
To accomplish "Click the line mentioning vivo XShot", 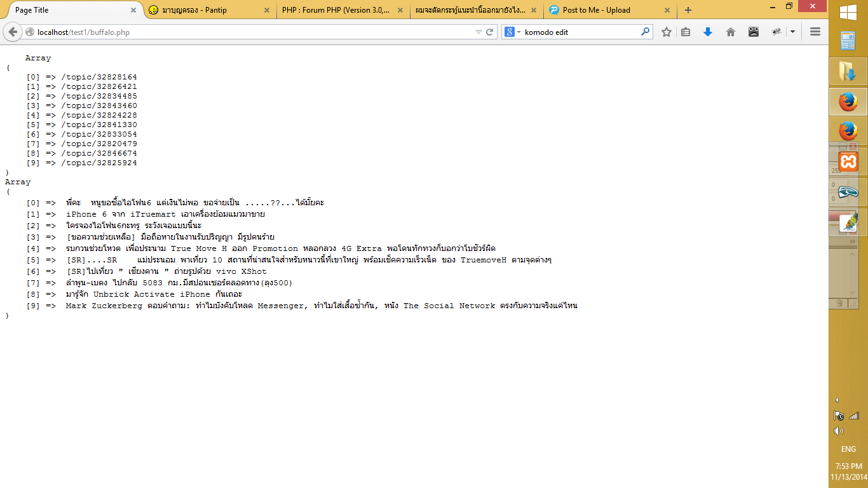I will 166,271.
